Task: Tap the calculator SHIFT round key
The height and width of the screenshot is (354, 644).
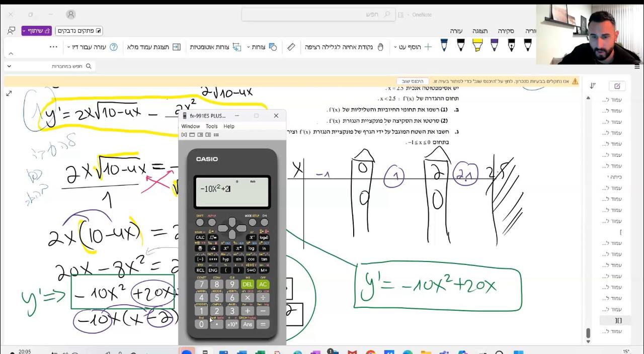Action: [200, 222]
